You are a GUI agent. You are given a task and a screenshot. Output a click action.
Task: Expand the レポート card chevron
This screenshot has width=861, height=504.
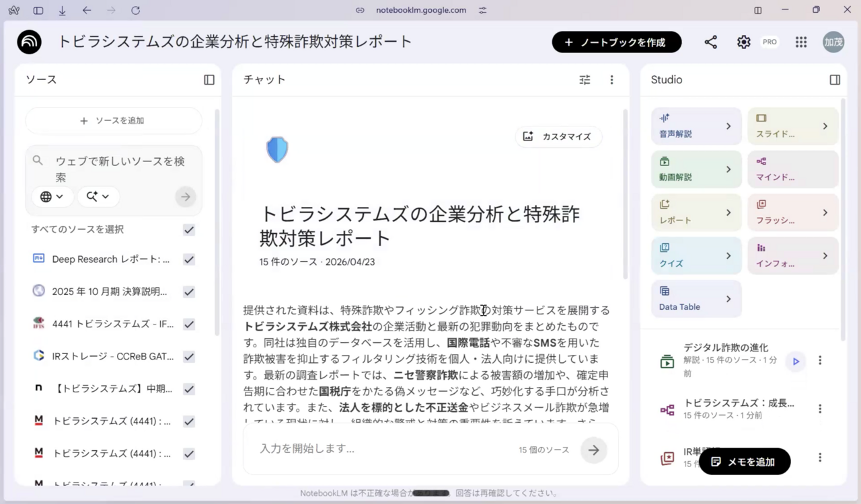[728, 212]
